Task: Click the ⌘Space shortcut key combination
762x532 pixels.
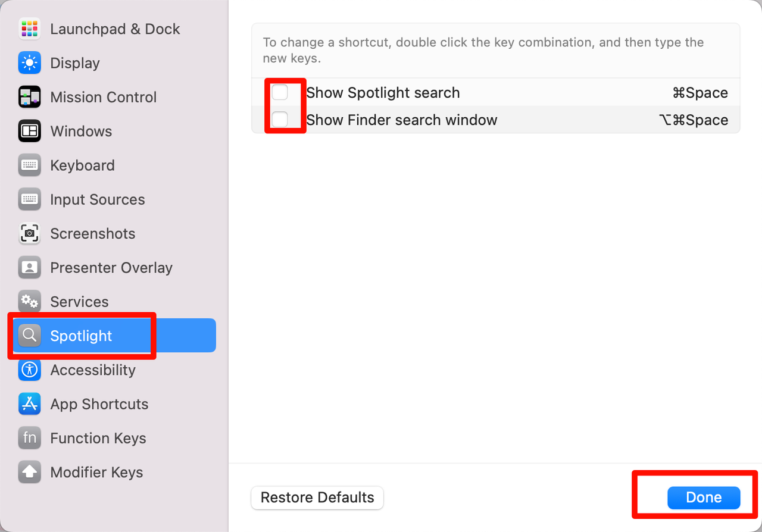Action: [699, 93]
